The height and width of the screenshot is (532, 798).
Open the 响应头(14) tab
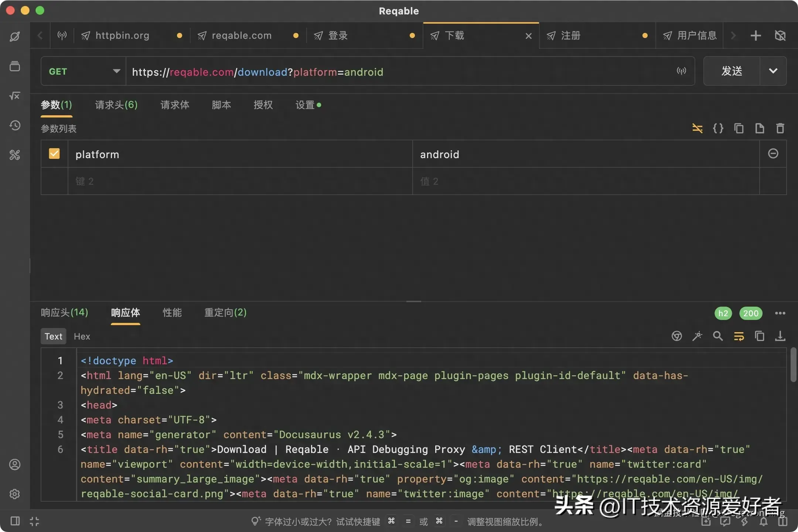pyautogui.click(x=64, y=313)
